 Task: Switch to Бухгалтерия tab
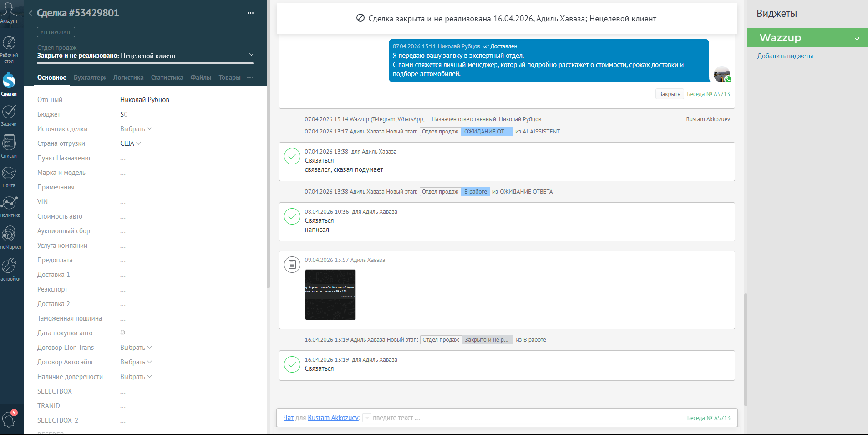coord(90,77)
